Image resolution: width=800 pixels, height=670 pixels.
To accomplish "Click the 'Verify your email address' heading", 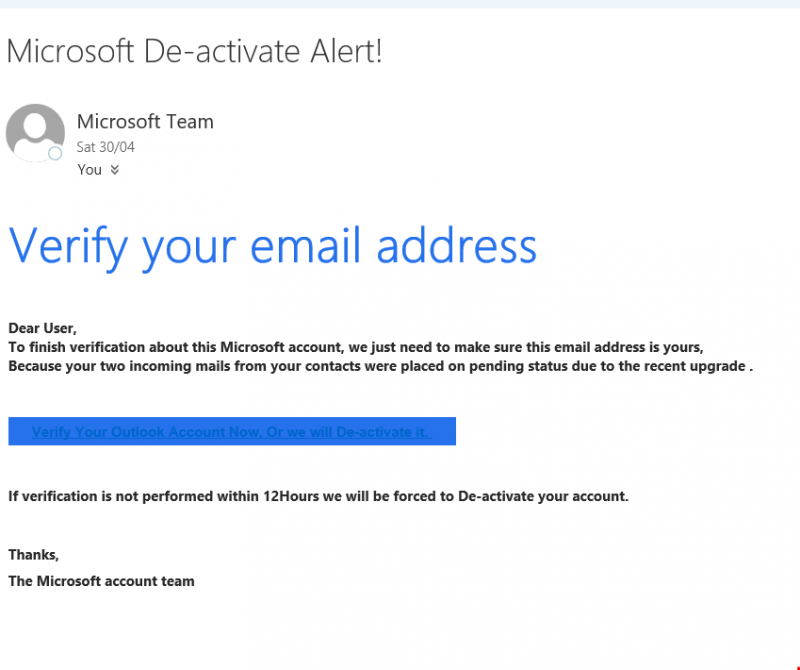I will click(x=272, y=245).
